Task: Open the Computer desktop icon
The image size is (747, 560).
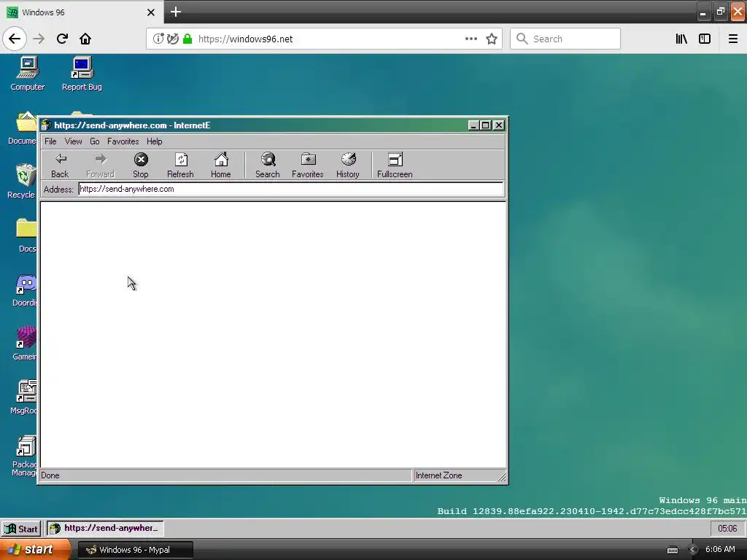Action: click(x=28, y=74)
